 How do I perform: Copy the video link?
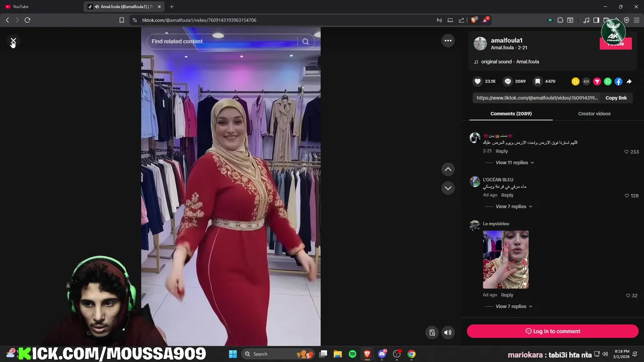(x=616, y=98)
